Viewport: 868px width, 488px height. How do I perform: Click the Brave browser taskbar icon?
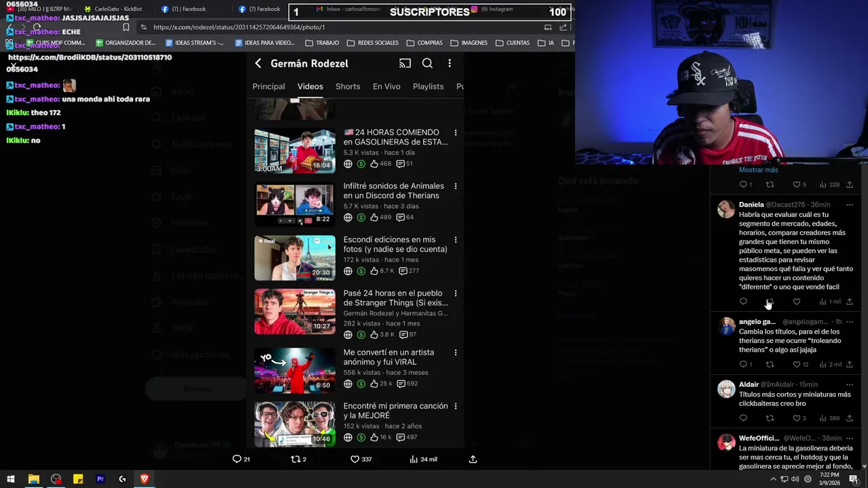pos(144,479)
